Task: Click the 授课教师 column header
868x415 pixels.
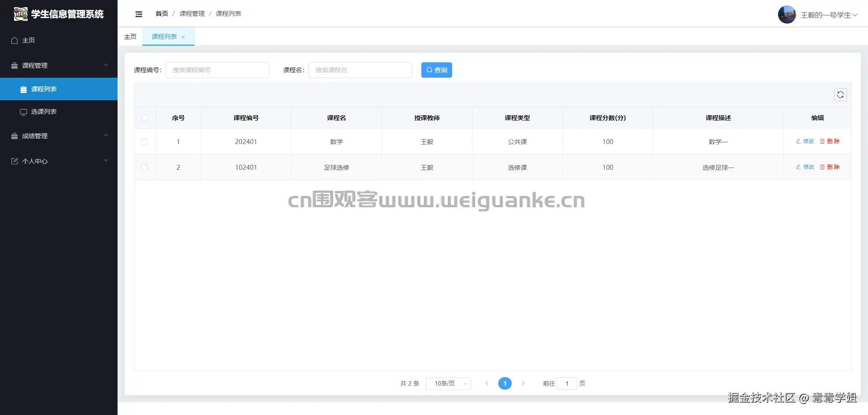Action: [427, 118]
